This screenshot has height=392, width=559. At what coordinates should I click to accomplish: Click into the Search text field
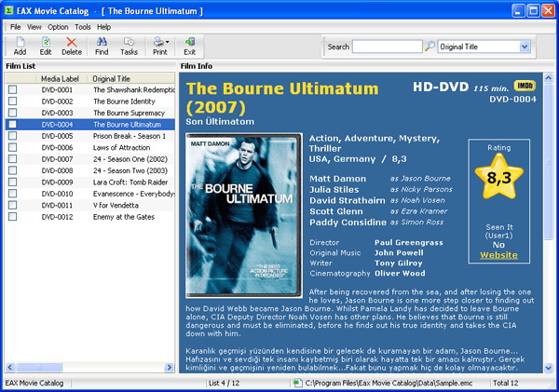coord(388,47)
